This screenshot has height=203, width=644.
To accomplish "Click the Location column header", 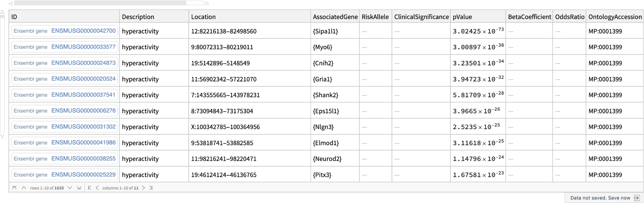I will click(203, 17).
